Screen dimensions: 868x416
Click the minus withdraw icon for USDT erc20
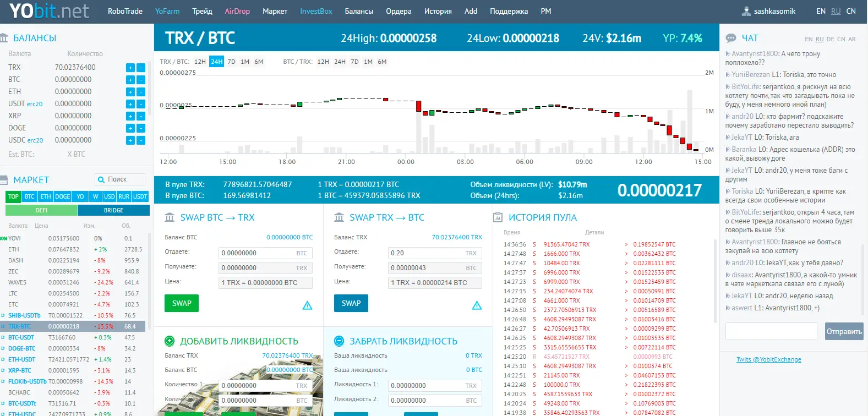[x=141, y=104]
